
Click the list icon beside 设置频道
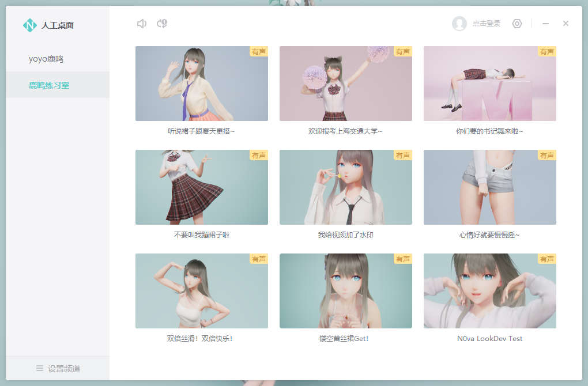point(40,368)
